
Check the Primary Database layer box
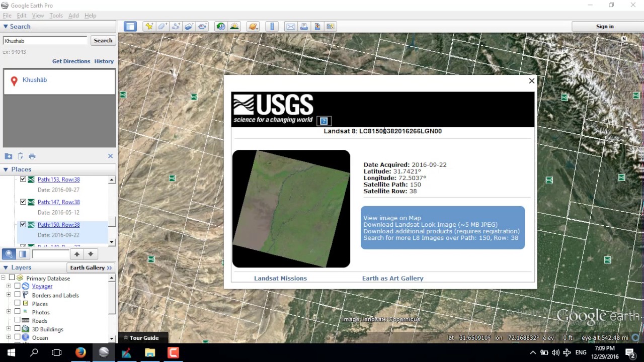[x=12, y=278]
